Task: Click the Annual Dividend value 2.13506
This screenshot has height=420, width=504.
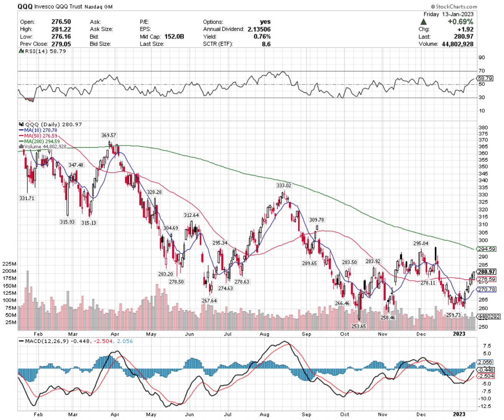Action: [259, 29]
